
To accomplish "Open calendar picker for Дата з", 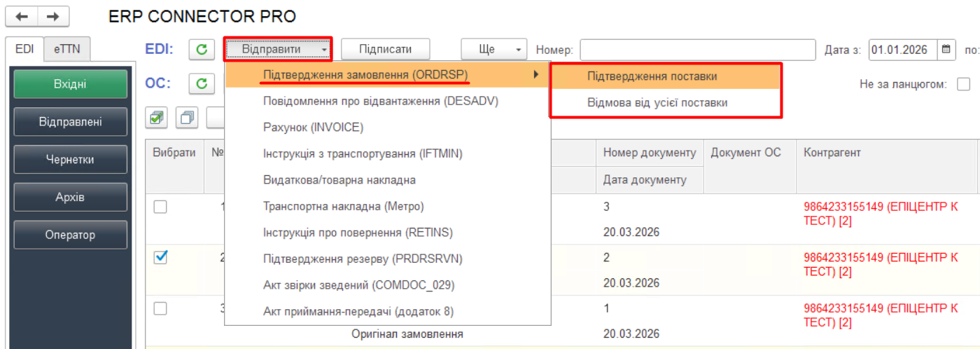I will point(946,50).
